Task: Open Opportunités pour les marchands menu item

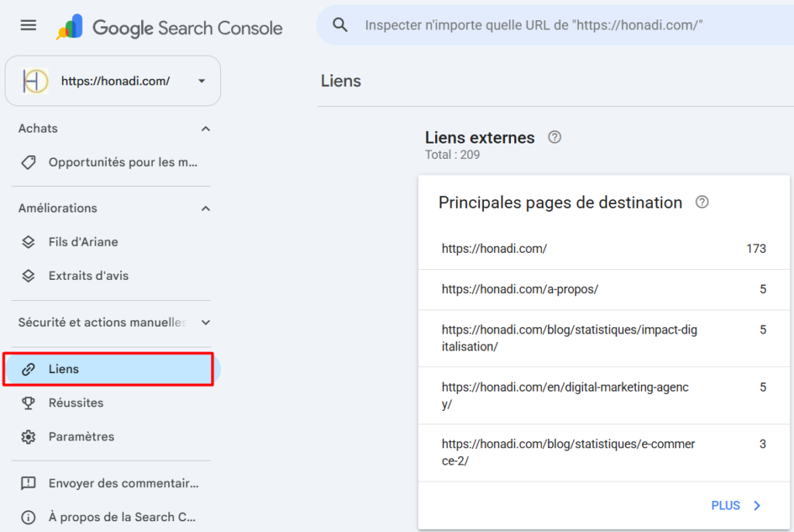Action: [113, 162]
